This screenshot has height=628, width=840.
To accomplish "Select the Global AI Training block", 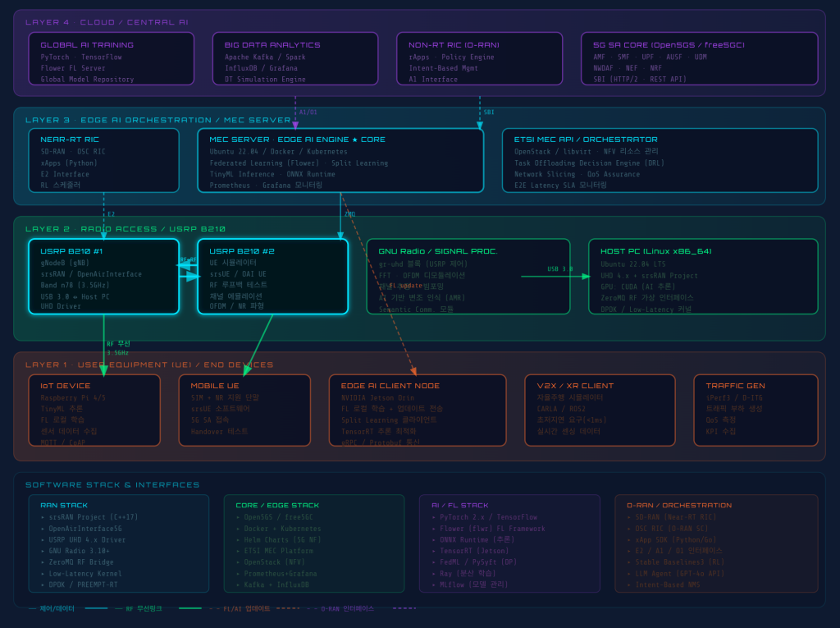I will [x=112, y=58].
